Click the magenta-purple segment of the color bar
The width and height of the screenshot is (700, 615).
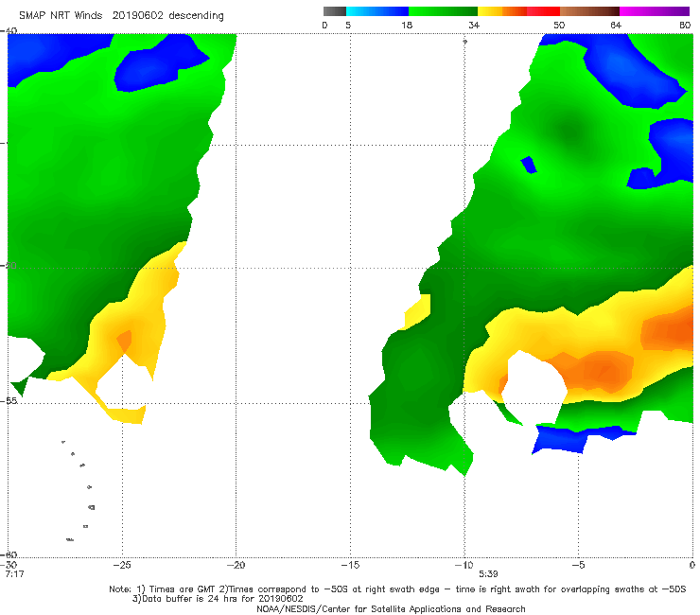click(655, 11)
